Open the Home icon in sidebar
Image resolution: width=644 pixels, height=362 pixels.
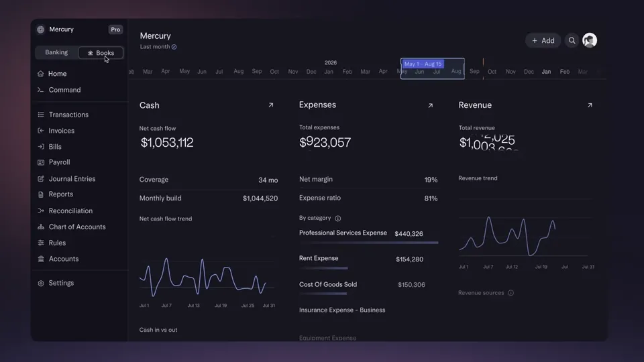coord(40,74)
